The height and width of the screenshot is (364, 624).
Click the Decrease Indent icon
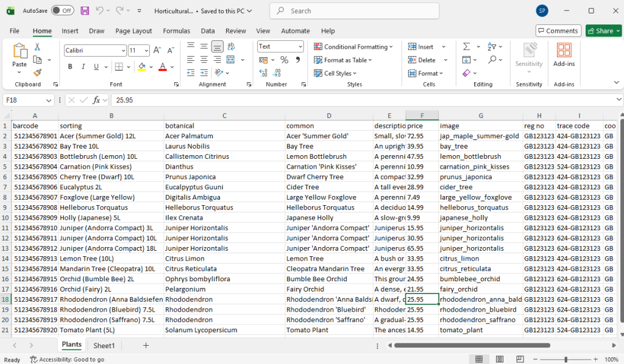[191, 72]
